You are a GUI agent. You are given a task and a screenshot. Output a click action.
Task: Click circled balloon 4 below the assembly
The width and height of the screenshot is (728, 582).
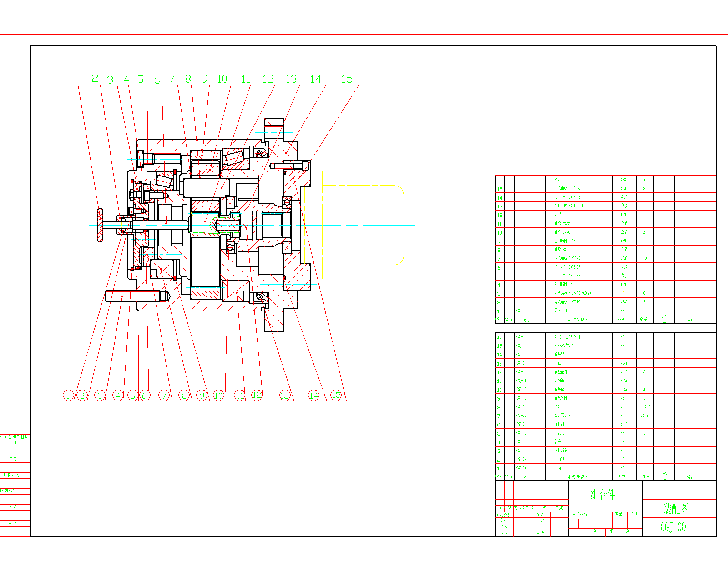[118, 396]
